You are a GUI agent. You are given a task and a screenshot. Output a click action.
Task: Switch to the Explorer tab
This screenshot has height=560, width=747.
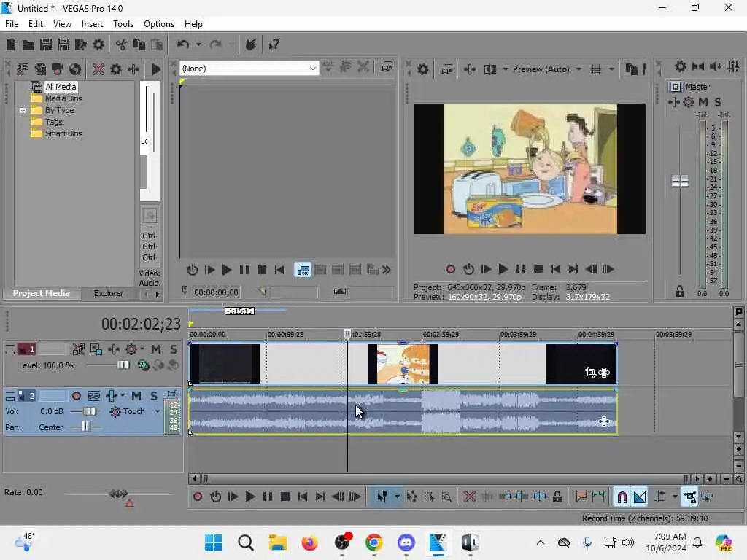tap(108, 293)
